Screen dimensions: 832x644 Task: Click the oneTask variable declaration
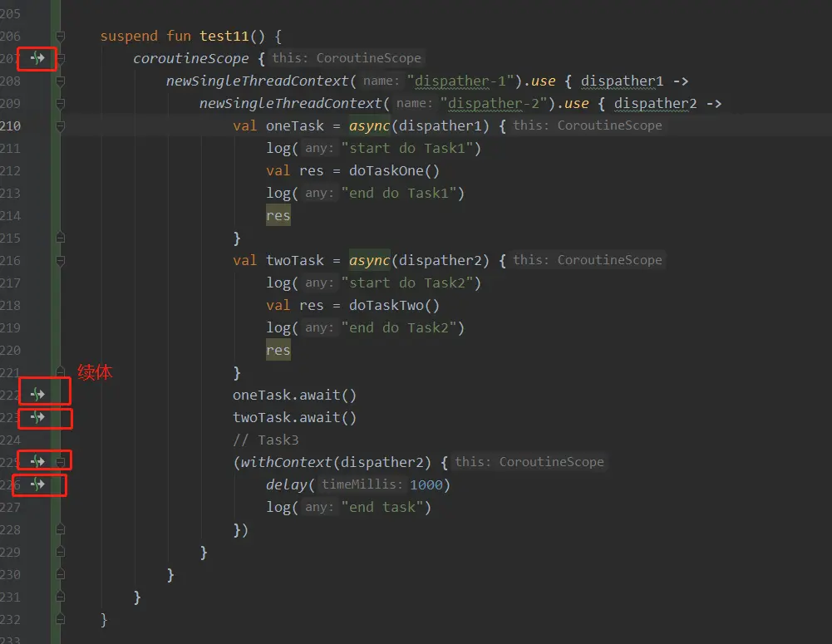(294, 126)
